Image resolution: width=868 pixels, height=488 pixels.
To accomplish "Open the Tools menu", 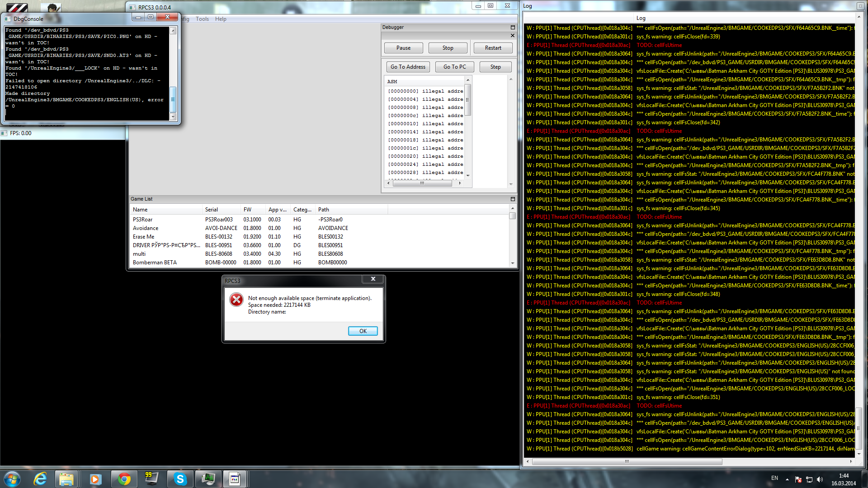I will 202,19.
